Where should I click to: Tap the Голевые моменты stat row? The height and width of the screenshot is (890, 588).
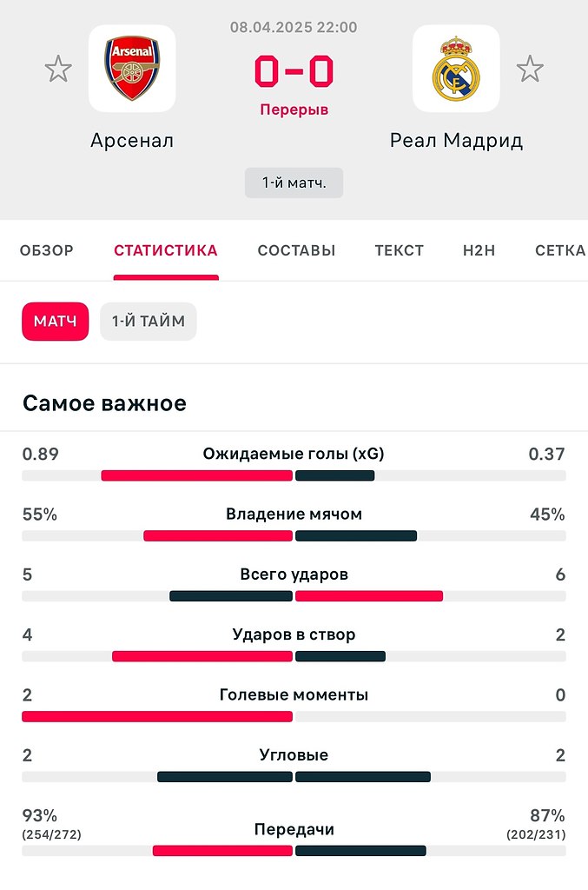[x=294, y=695]
